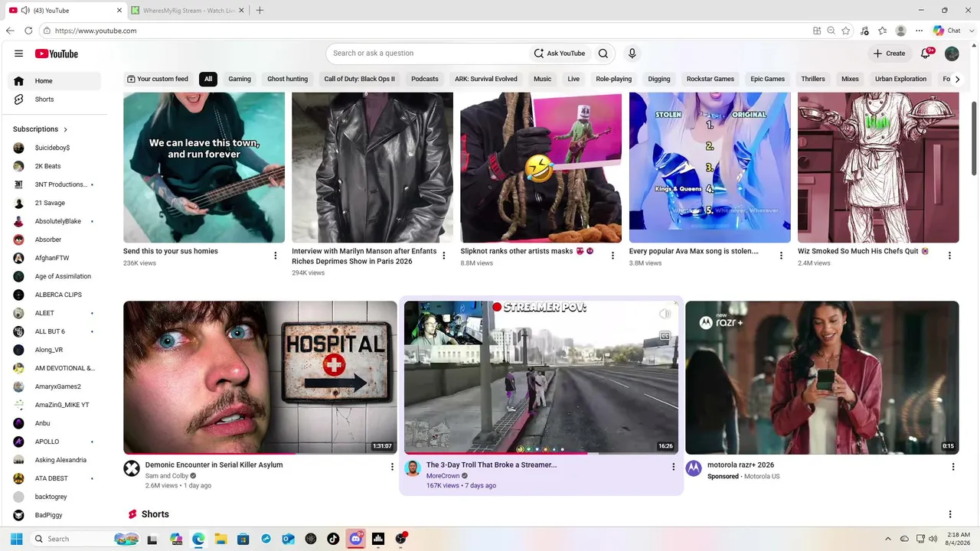The width and height of the screenshot is (980, 551).
Task: Open options for the Wiz Smoked Short
Action: point(949,256)
